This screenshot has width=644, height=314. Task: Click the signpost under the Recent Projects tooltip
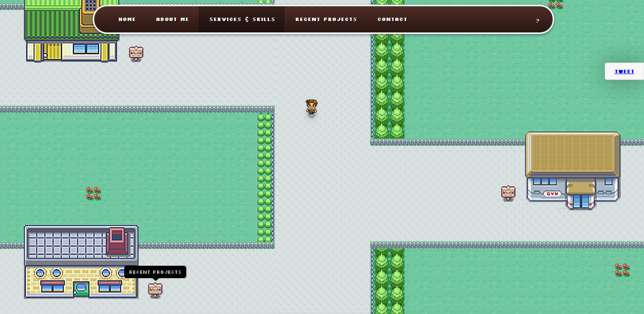155,290
